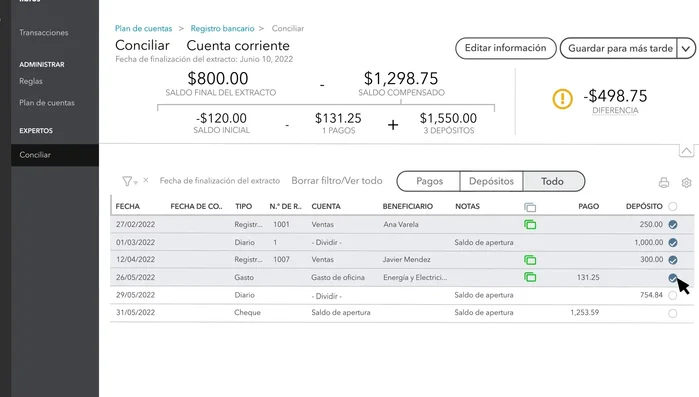Click the print icon above the table
Viewport: 699px width, 397px height.
point(664,182)
